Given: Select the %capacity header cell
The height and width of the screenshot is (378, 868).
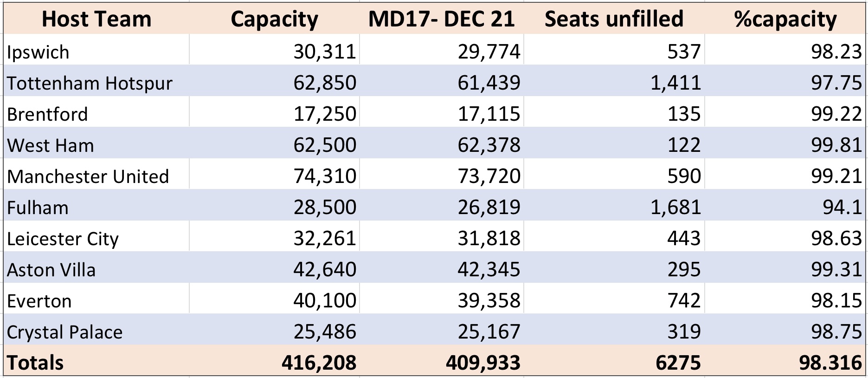Looking at the screenshot, I should (785, 19).
